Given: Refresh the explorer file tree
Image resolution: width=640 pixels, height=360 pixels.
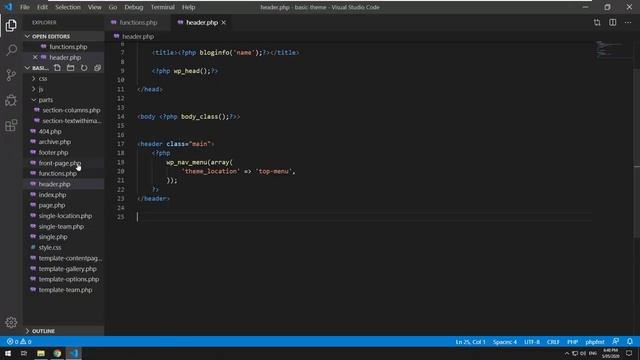Looking at the screenshot, I should click(84, 68).
